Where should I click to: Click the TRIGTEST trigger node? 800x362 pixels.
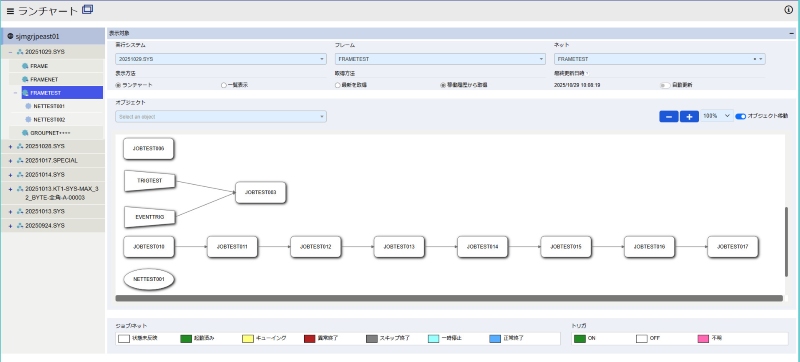click(x=150, y=181)
